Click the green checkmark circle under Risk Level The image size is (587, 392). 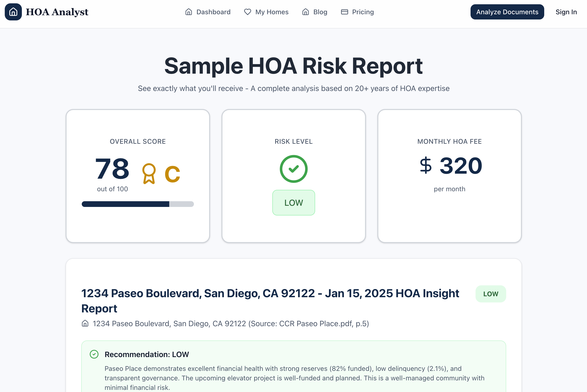point(294,169)
